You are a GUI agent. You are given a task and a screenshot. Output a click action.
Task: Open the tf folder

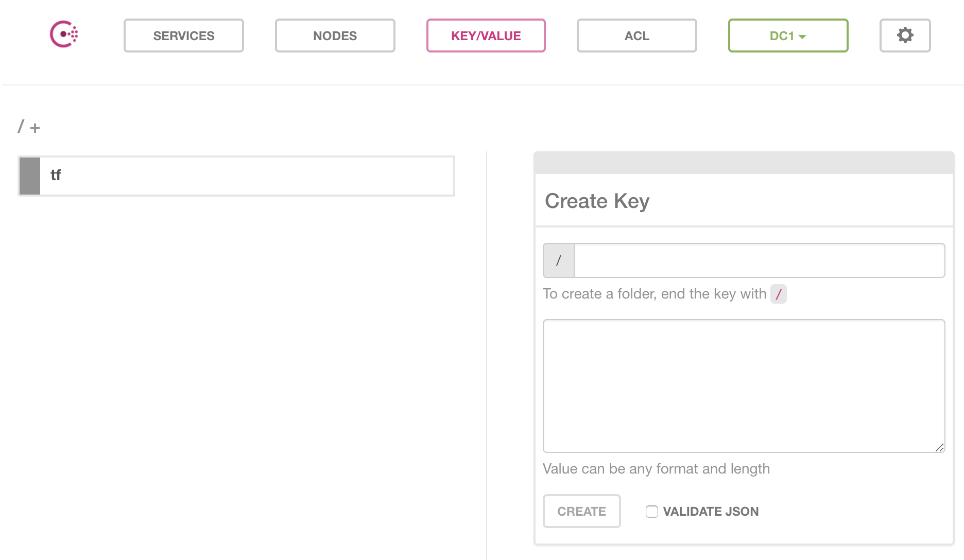247,176
